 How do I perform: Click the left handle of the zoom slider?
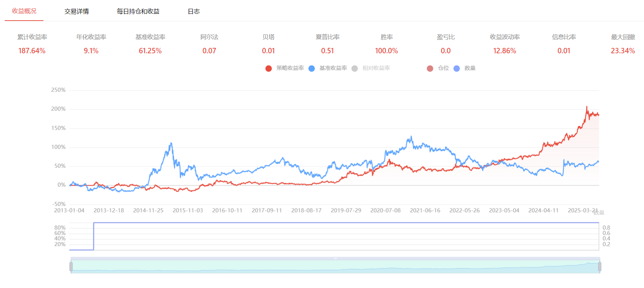click(x=71, y=267)
